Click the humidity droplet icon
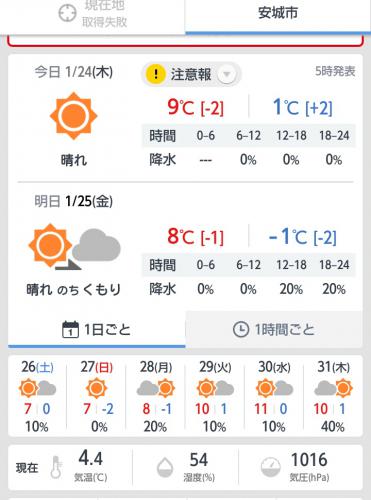 165,467
